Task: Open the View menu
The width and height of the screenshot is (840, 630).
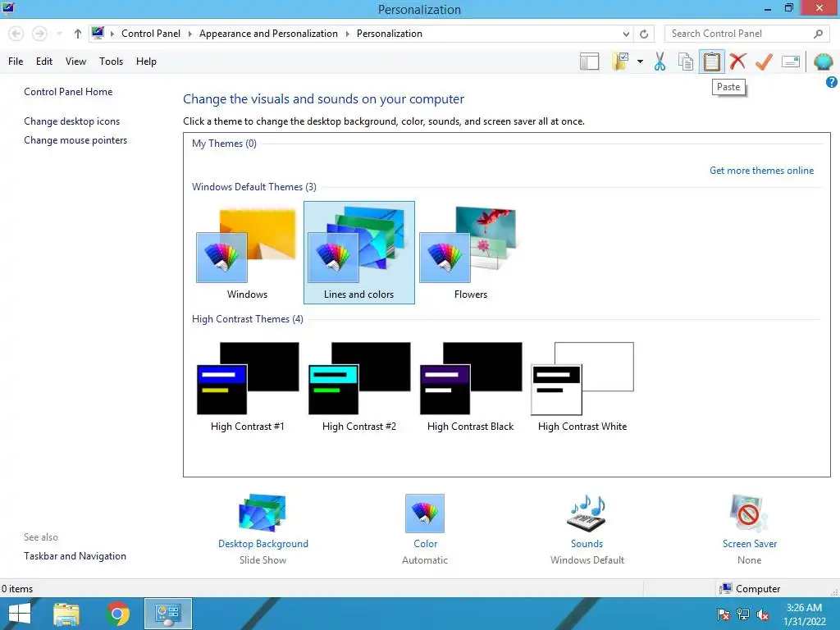Action: [x=75, y=61]
